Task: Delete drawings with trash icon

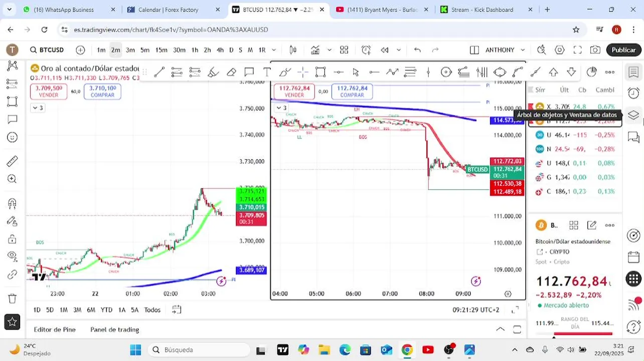Action: (13, 298)
